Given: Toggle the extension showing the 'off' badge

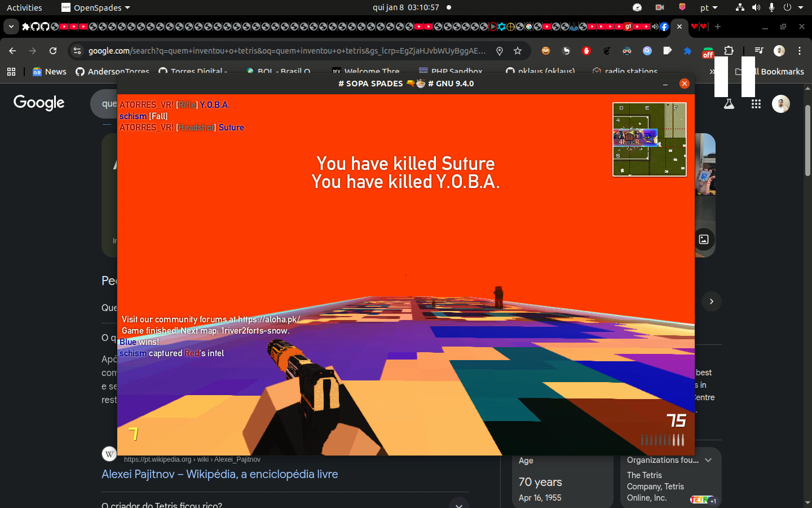Looking at the screenshot, I should pos(708,51).
